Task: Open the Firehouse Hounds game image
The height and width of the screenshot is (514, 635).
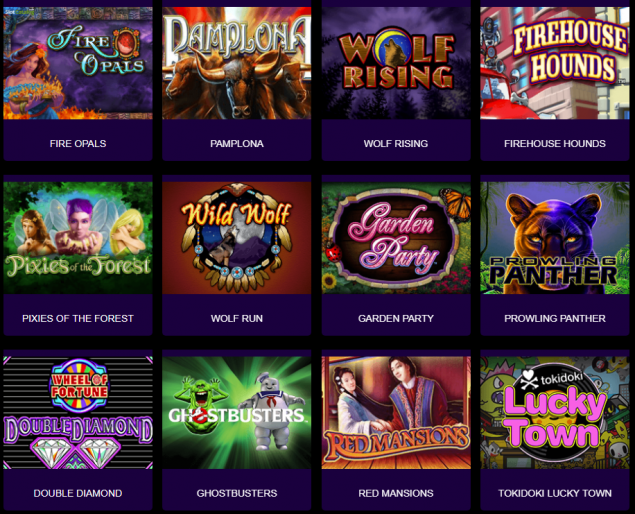Action: click(555, 63)
